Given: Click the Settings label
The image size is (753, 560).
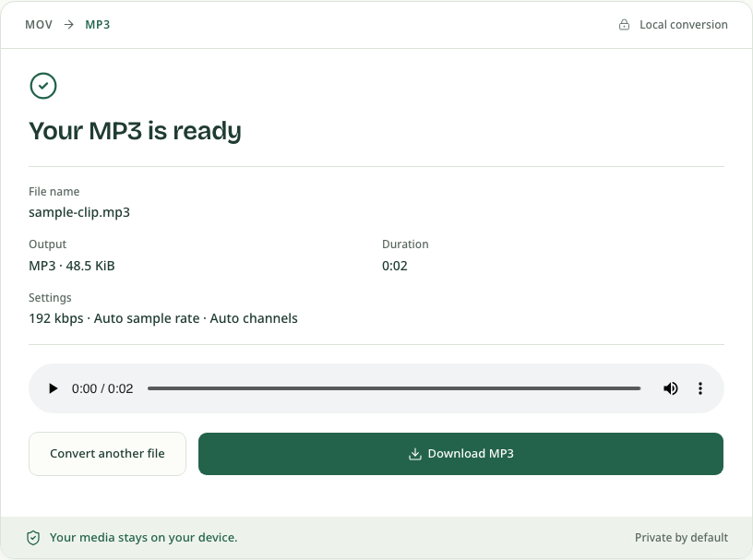Looking at the screenshot, I should (50, 298).
